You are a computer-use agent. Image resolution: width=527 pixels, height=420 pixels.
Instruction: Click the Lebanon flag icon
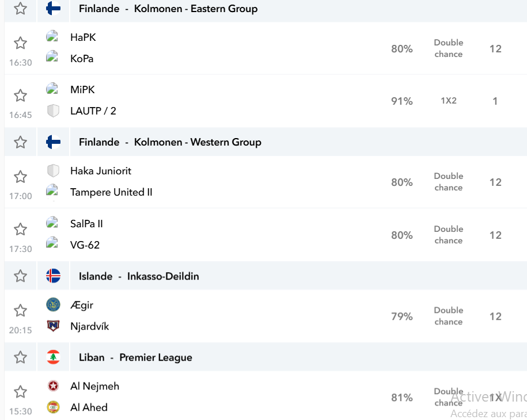tap(53, 357)
